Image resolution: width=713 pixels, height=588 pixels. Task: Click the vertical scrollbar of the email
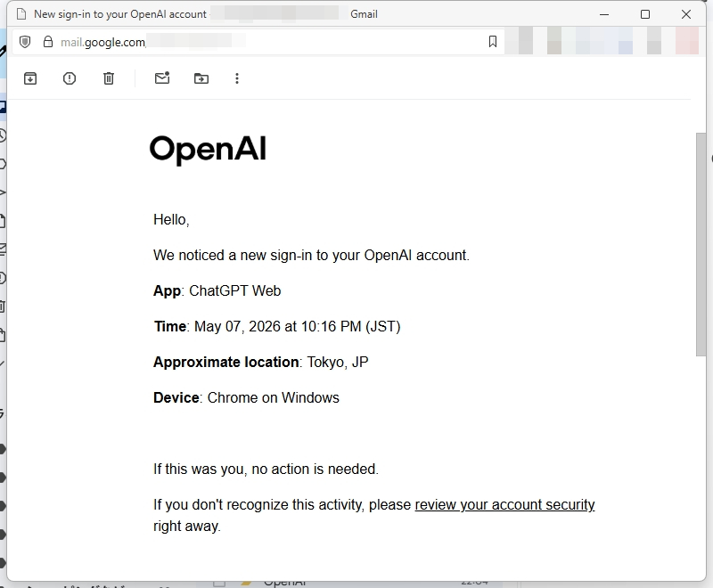[x=701, y=245]
